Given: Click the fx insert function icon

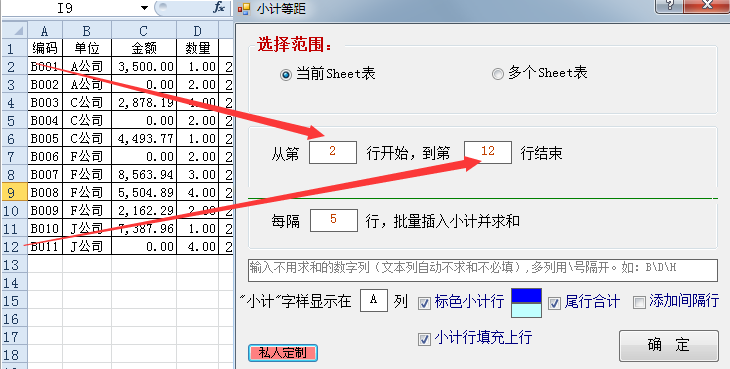Looking at the screenshot, I should 219,7.
